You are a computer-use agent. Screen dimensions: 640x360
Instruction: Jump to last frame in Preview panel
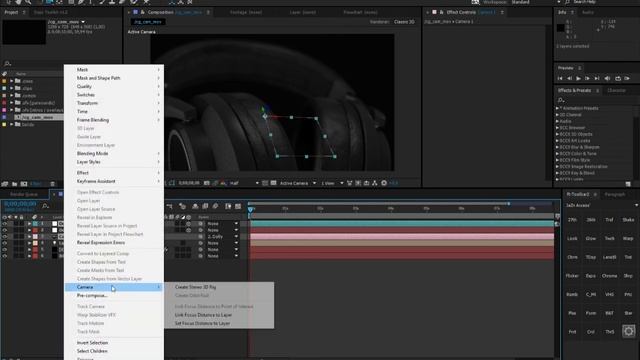597,78
